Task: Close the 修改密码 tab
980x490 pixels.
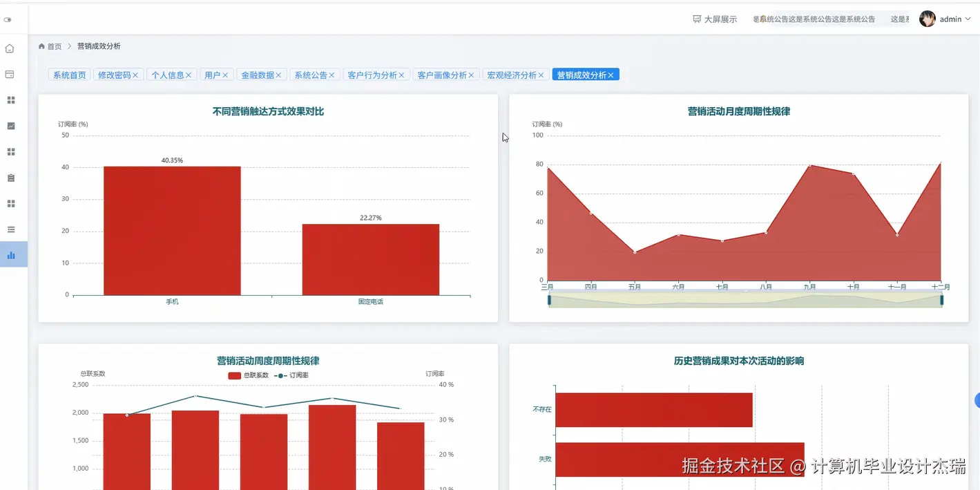Action: pos(135,75)
